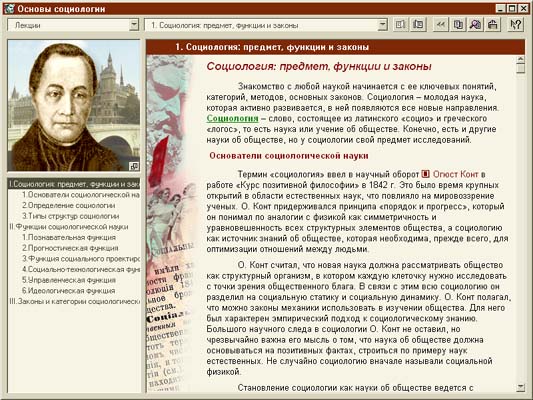Open 1.Основатели социологической науки item

81,195
